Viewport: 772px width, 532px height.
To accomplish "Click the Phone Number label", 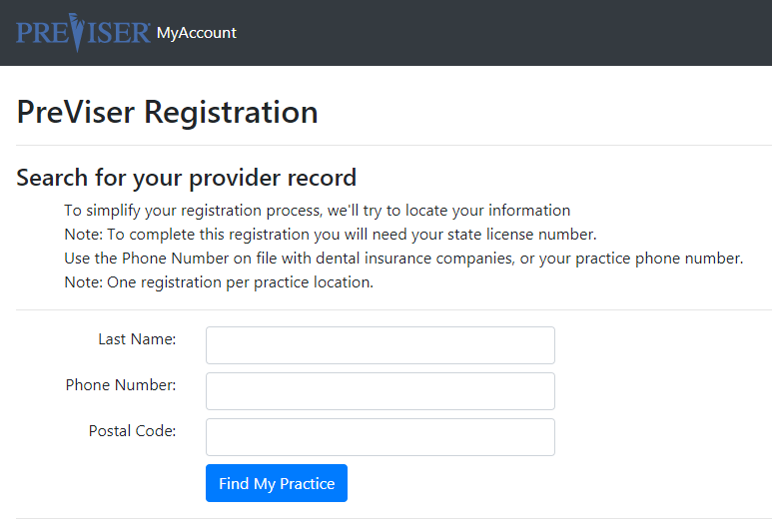I will (x=121, y=385).
